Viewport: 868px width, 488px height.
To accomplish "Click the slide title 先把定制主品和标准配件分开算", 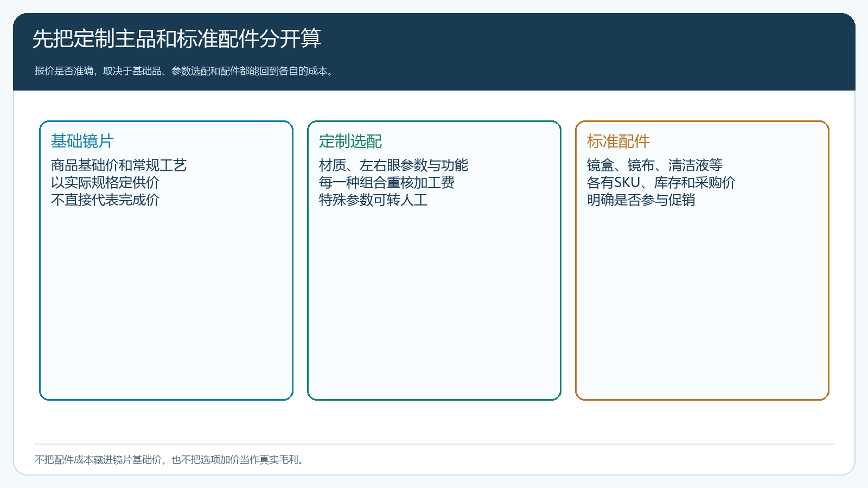I will pos(177,39).
